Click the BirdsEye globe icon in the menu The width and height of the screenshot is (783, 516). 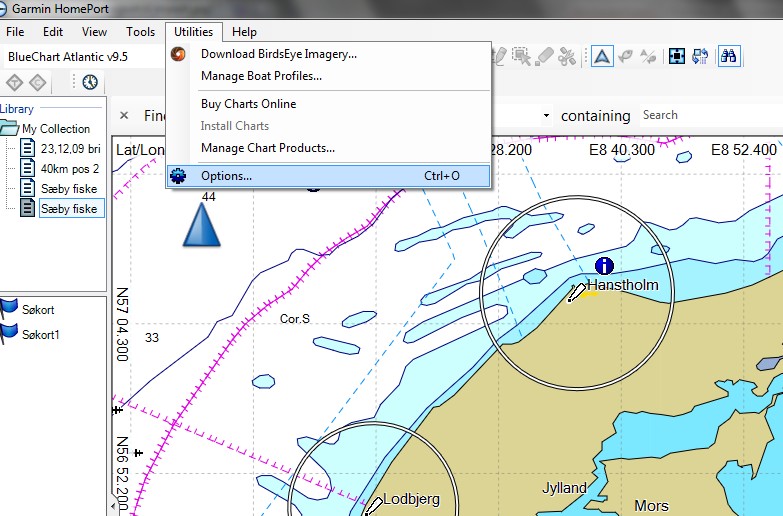pyautogui.click(x=178, y=54)
